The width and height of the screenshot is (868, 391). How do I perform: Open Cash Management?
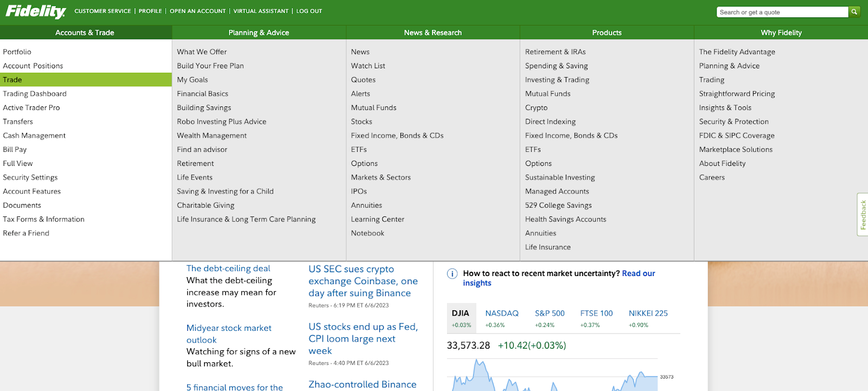[34, 136]
